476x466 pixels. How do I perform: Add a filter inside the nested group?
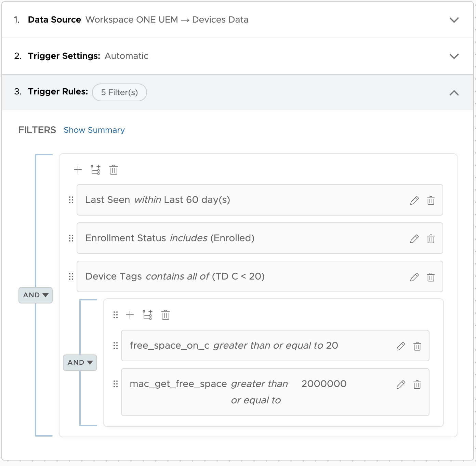click(x=130, y=315)
